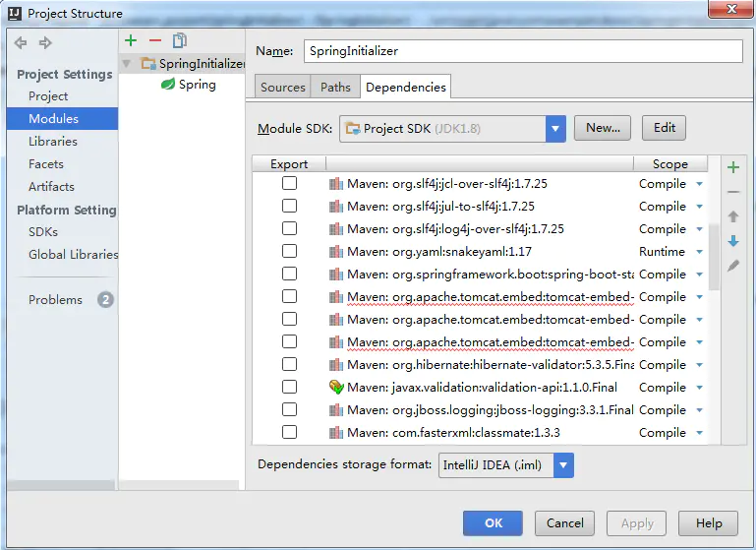
Task: Check Export for jul-to-slf4j
Action: [x=289, y=206]
